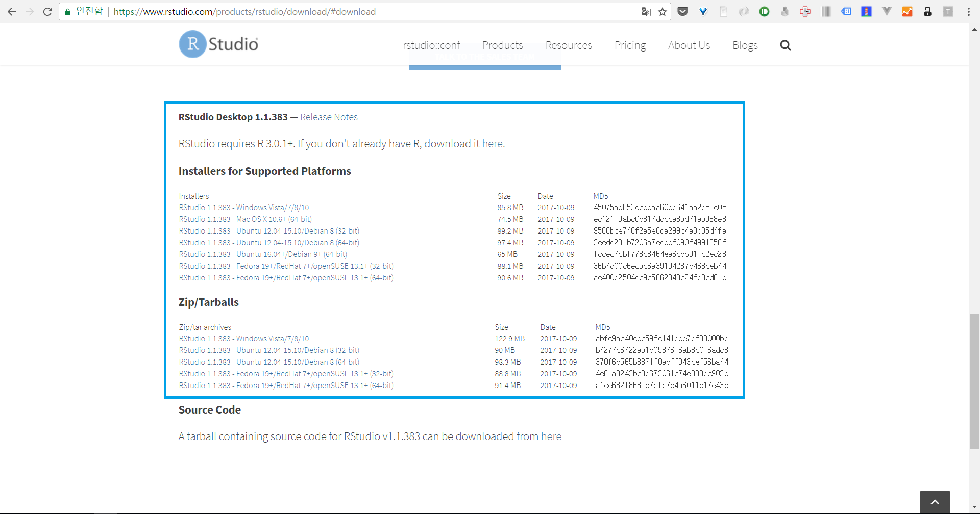Download installer for Ubuntu 16.04+/Debian 9+ (64-bit)

click(x=263, y=254)
